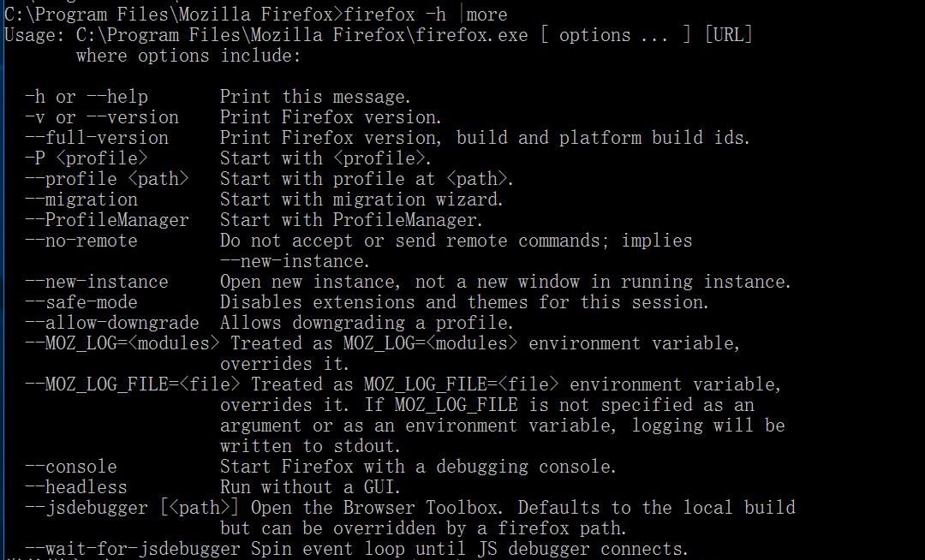This screenshot has width=925, height=560.
Task: Click 'but can be overridden by a firefox path.' line
Action: click(423, 529)
